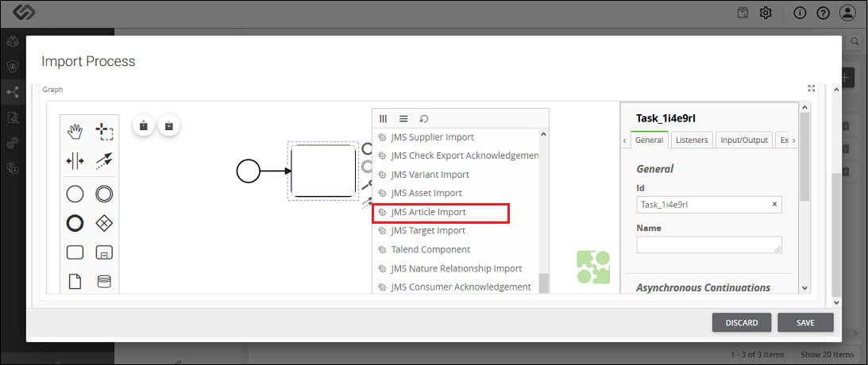Click the template list scroll-up arrow
This screenshot has width=868, height=365.
pyautogui.click(x=543, y=134)
